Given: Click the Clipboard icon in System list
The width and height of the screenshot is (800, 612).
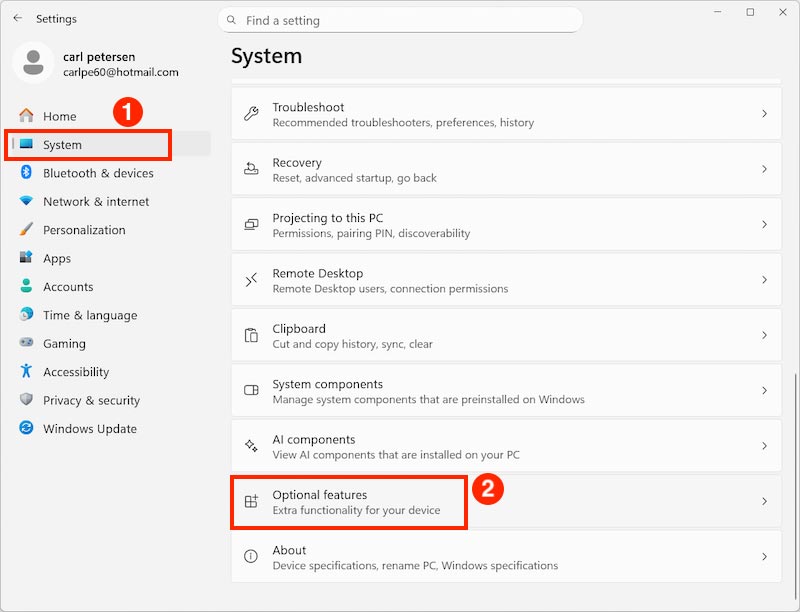Looking at the screenshot, I should [252, 336].
